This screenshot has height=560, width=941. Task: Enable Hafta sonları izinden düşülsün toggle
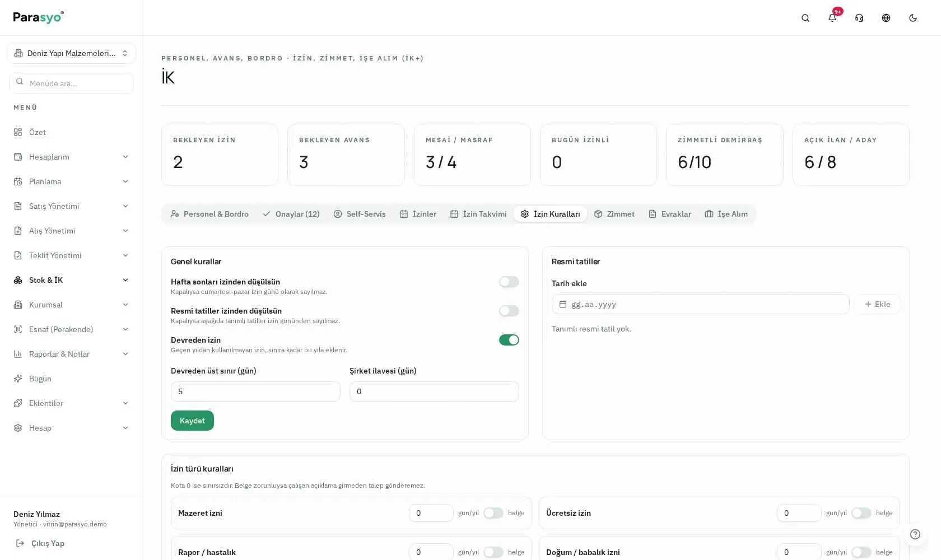(509, 282)
